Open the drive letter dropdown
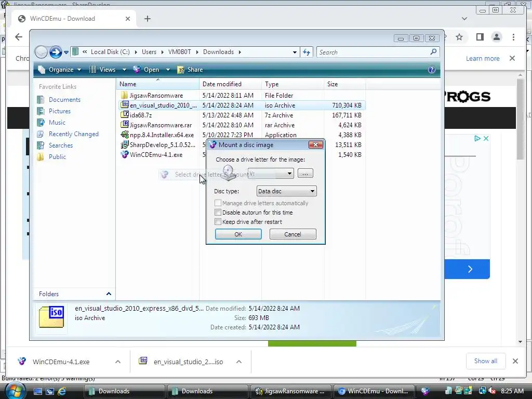The image size is (532, 399). tap(289, 174)
